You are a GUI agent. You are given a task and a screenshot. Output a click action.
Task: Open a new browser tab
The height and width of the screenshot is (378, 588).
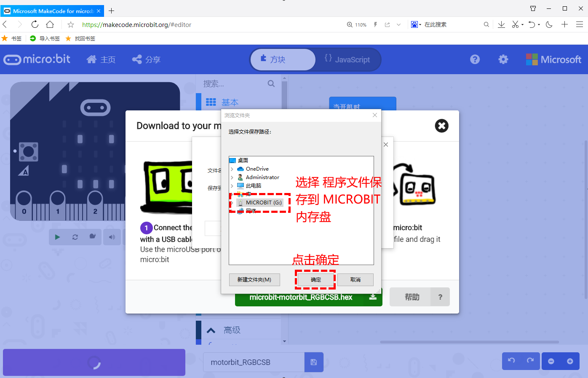(112, 11)
